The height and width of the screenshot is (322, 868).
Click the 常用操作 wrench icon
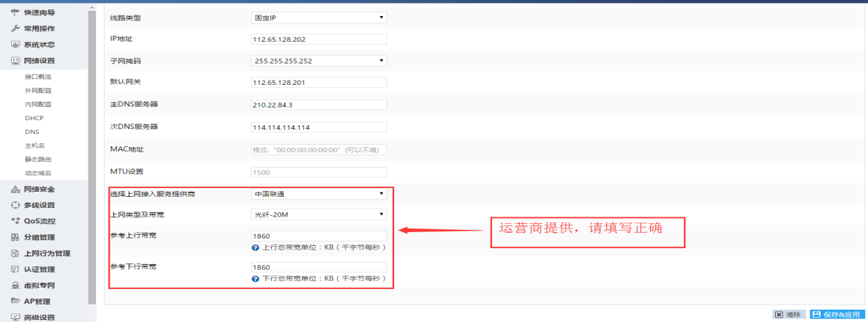pos(15,29)
